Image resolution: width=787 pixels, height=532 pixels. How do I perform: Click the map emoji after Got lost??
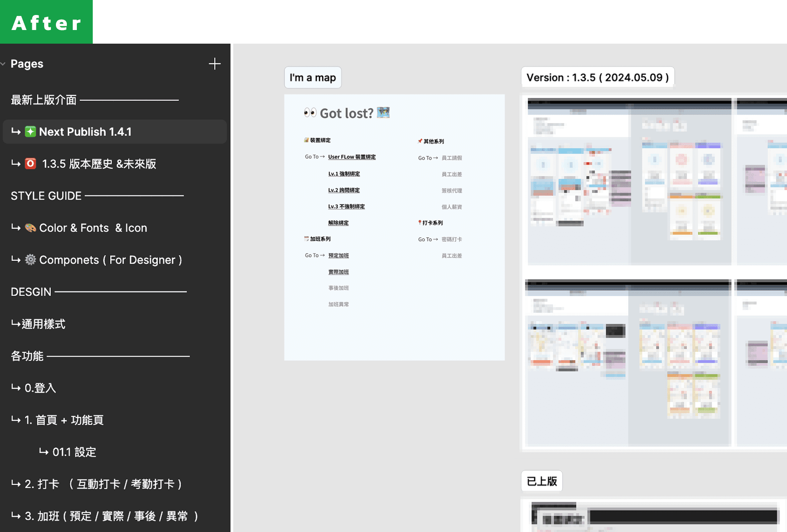click(383, 112)
